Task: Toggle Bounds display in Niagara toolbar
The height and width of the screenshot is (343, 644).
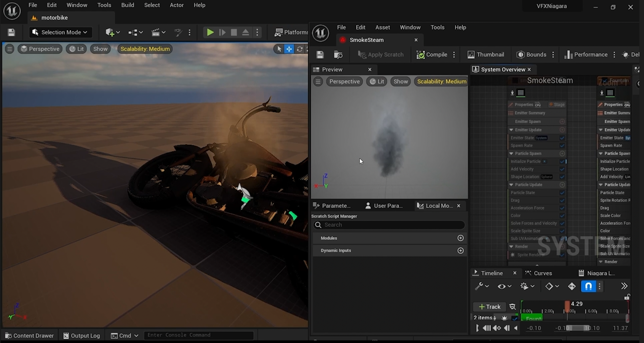Action: tap(531, 55)
